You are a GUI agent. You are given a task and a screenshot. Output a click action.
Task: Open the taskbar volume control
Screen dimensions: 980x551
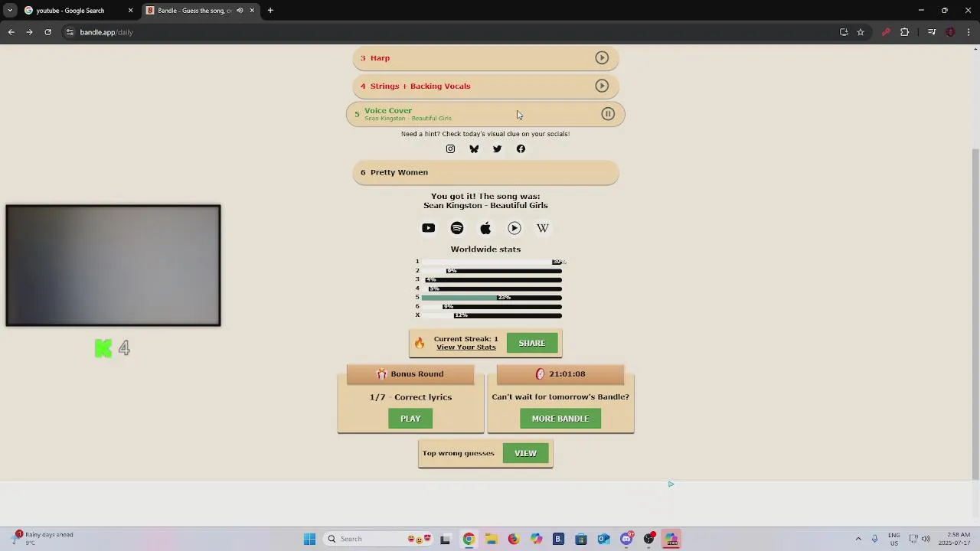pyautogui.click(x=926, y=539)
